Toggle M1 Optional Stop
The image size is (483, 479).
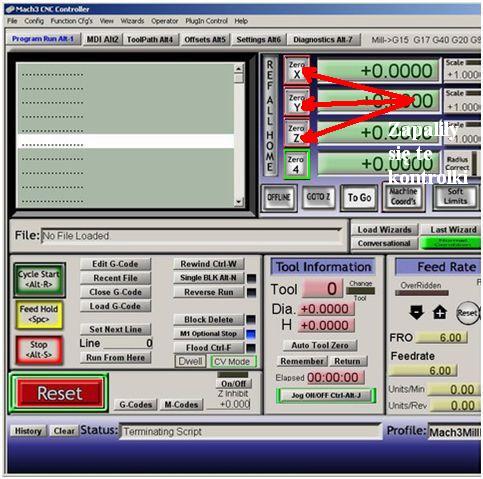click(x=208, y=334)
